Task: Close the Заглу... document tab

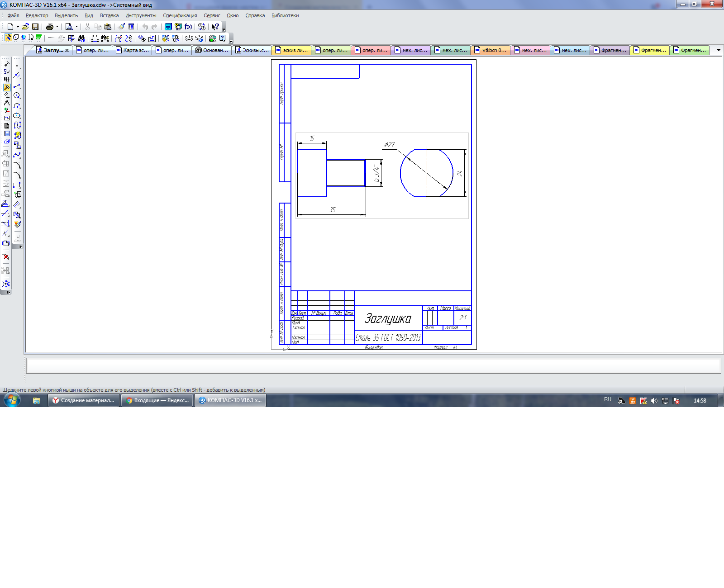Action: point(67,50)
